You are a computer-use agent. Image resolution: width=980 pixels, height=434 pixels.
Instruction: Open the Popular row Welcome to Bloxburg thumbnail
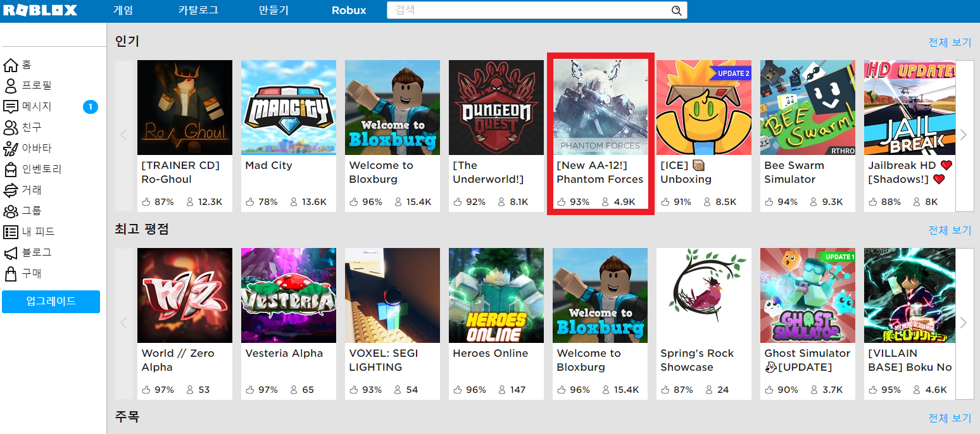click(x=393, y=108)
